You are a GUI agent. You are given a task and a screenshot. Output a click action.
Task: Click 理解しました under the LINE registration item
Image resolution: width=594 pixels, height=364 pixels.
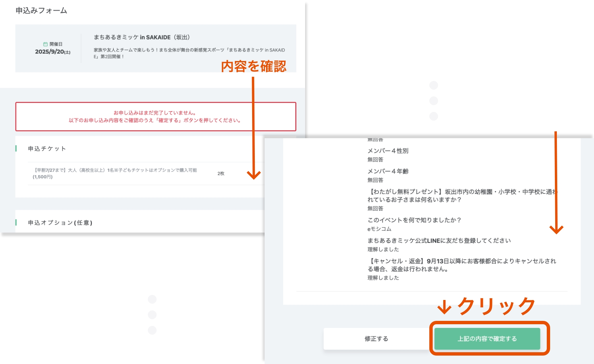click(383, 249)
